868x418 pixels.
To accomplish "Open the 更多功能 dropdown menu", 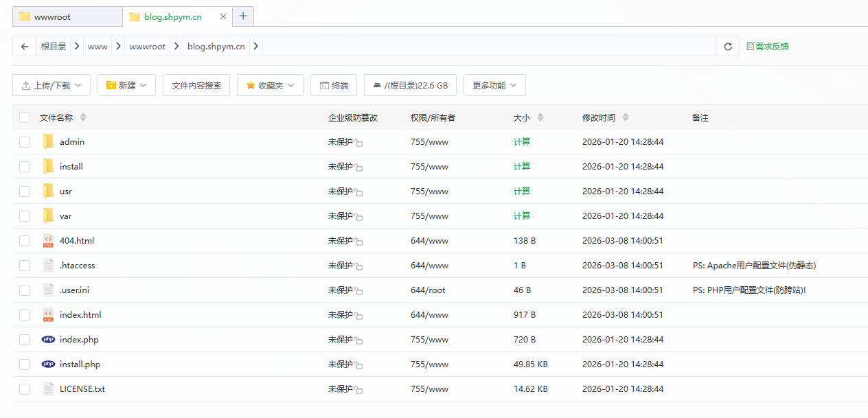I will pos(494,85).
